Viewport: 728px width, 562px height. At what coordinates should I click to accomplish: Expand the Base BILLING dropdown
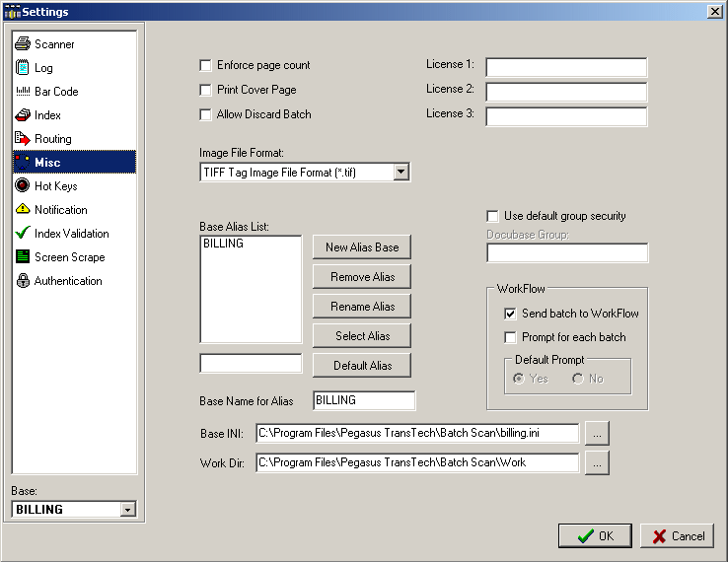(x=127, y=510)
